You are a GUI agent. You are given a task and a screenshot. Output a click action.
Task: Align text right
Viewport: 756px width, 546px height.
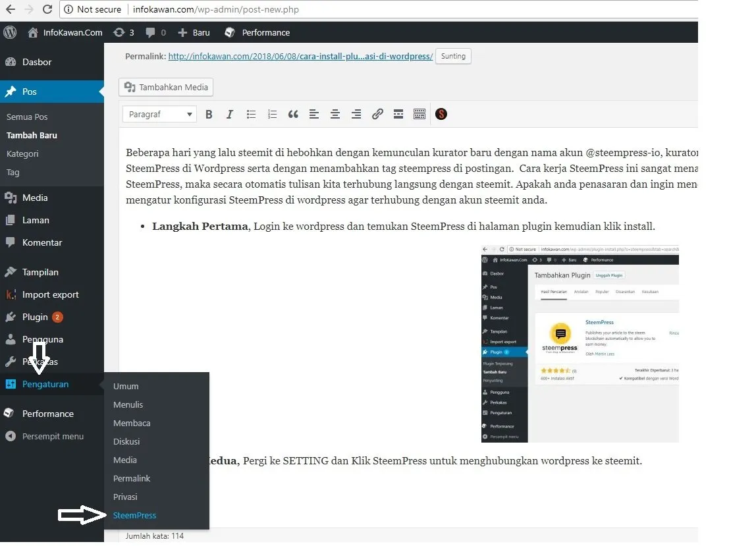pos(356,115)
